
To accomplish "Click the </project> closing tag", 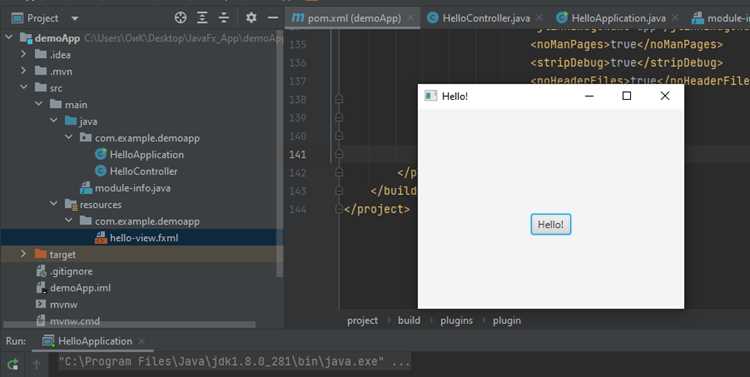I will coord(376,209).
